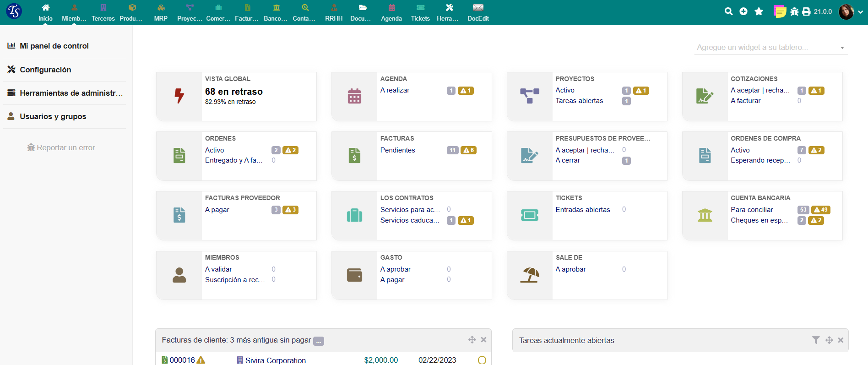The height and width of the screenshot is (365, 868).
Task: Go to the Tickets menu
Action: [420, 12]
